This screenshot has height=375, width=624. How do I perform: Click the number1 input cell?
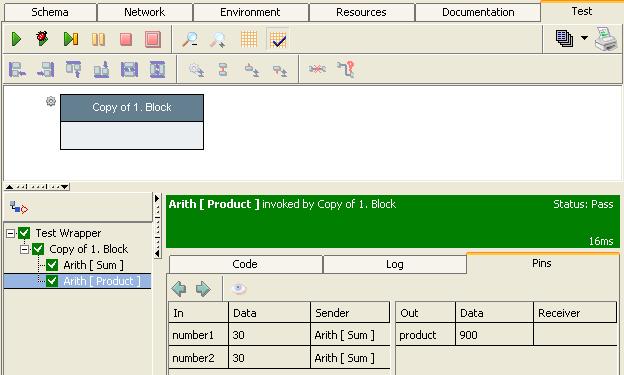(x=199, y=335)
